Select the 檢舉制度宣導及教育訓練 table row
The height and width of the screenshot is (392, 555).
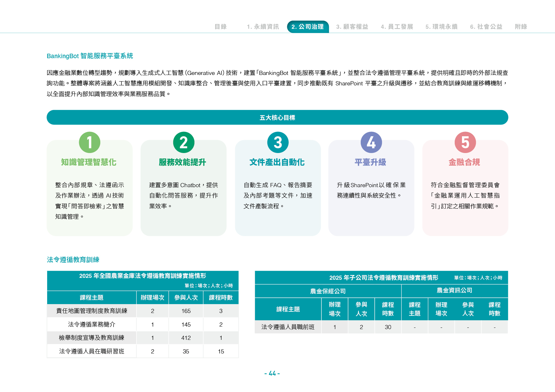coord(143,338)
